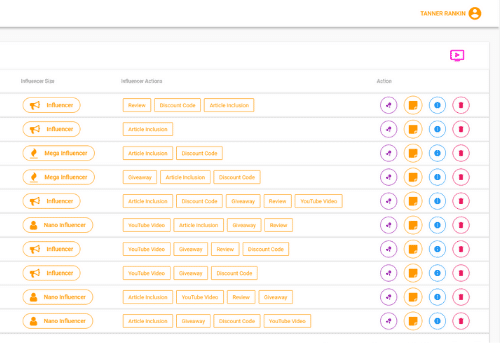Image resolution: width=500 pixels, height=361 pixels.
Task: Open orange note in row starting with Review tag
Action: pyautogui.click(x=413, y=105)
